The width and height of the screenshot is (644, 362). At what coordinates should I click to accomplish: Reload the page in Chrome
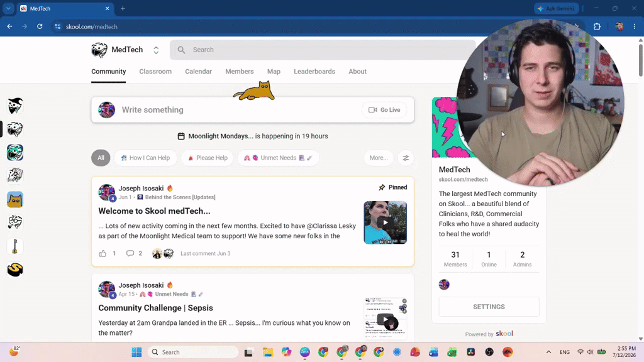(40, 26)
